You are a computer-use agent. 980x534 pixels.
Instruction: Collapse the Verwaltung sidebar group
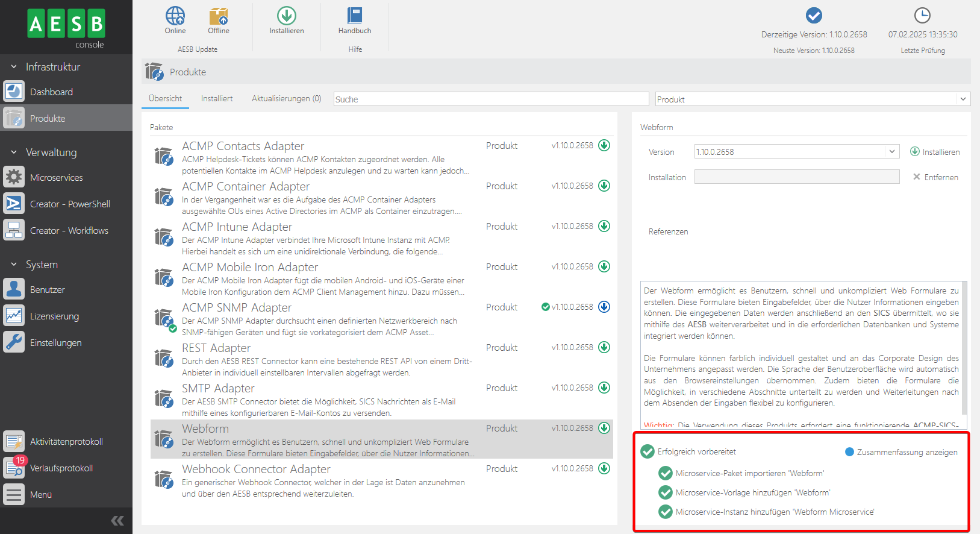pyautogui.click(x=14, y=152)
